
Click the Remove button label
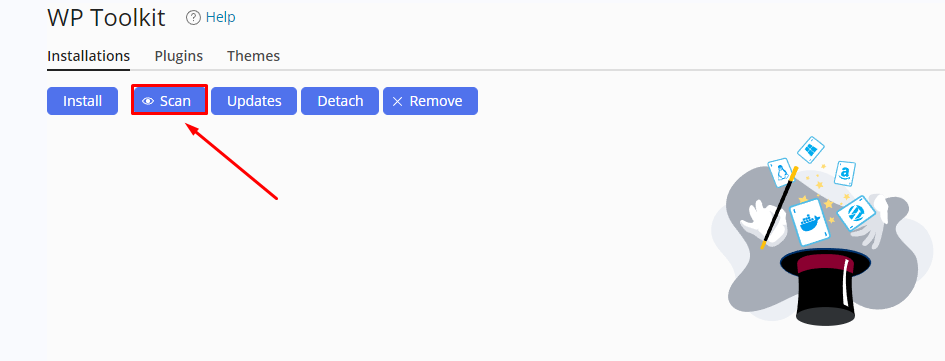(436, 101)
